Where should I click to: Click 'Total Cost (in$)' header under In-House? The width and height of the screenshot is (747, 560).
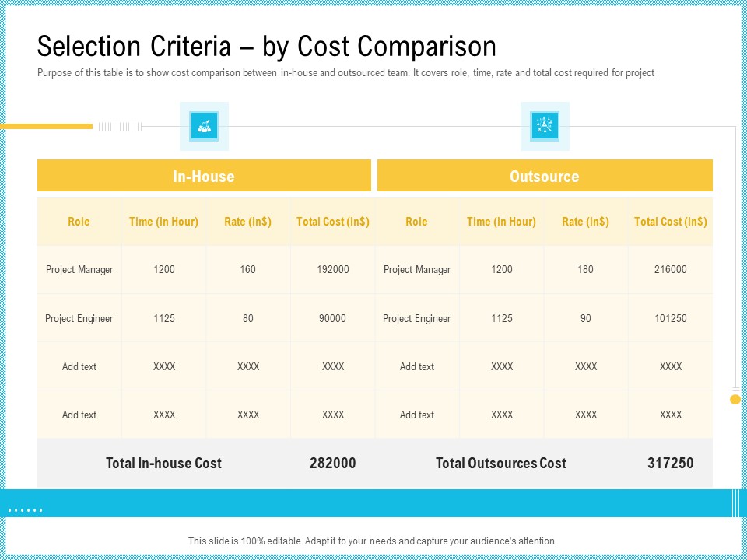click(332, 222)
